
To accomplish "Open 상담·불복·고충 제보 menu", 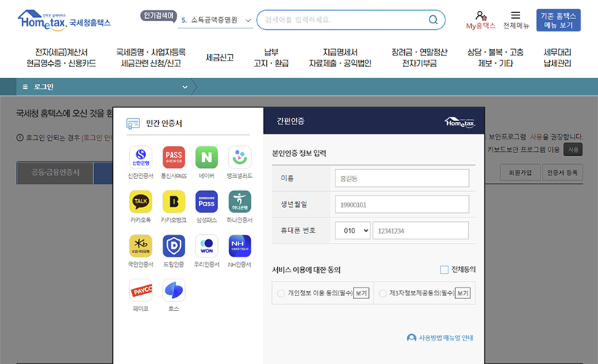I will coord(495,58).
